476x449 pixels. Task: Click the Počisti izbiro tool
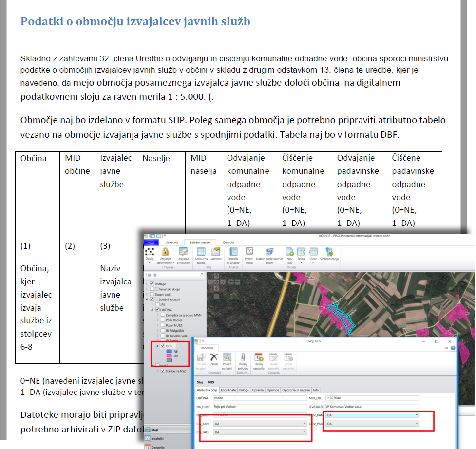249,252
